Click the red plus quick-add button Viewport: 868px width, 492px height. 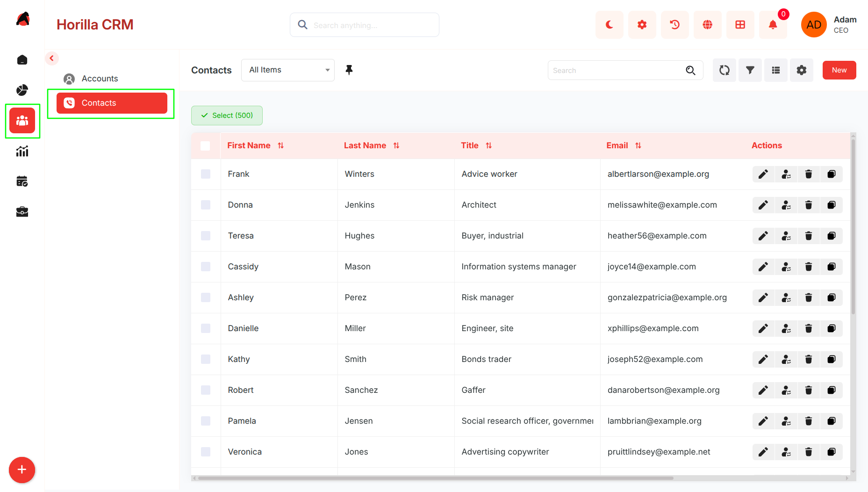tap(22, 470)
